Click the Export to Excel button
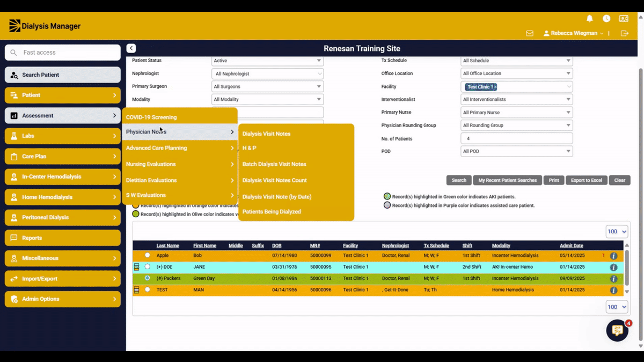The height and width of the screenshot is (362, 644). (587, 180)
